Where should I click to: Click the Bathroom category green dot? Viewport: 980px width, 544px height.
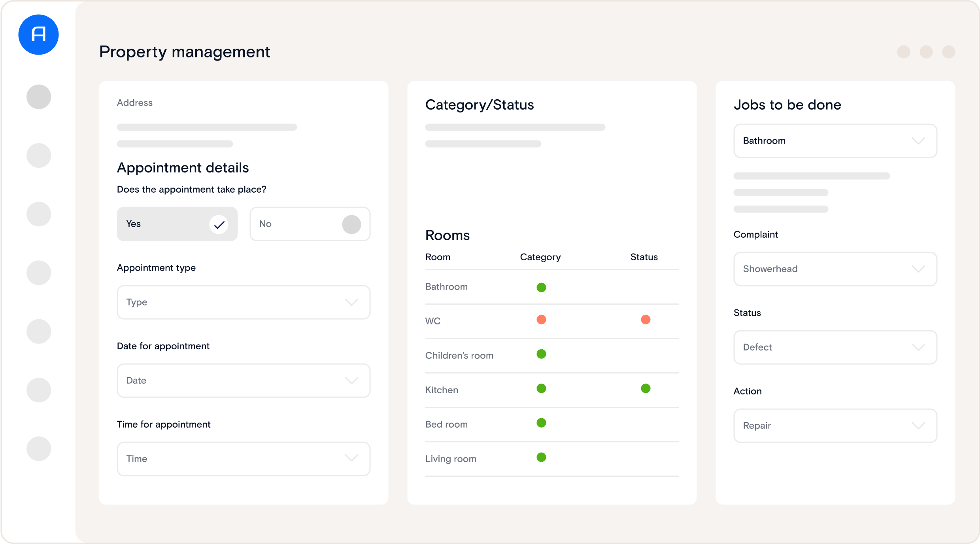click(x=541, y=287)
